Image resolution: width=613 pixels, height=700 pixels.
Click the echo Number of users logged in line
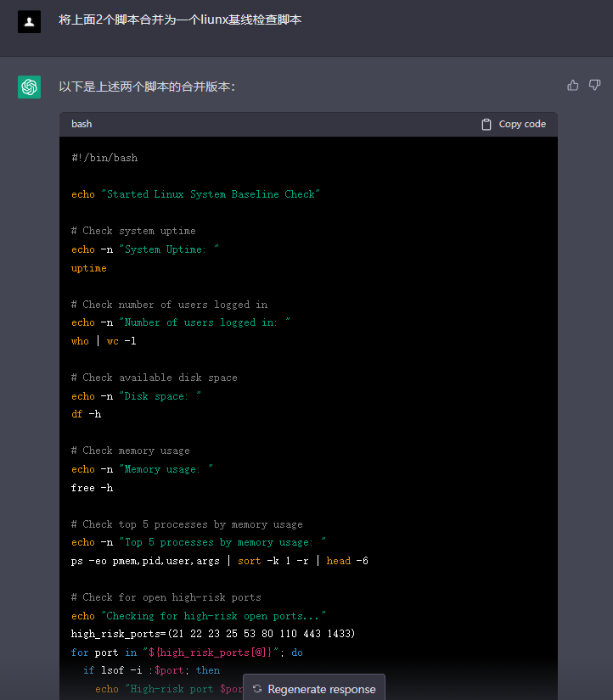pyautogui.click(x=181, y=322)
